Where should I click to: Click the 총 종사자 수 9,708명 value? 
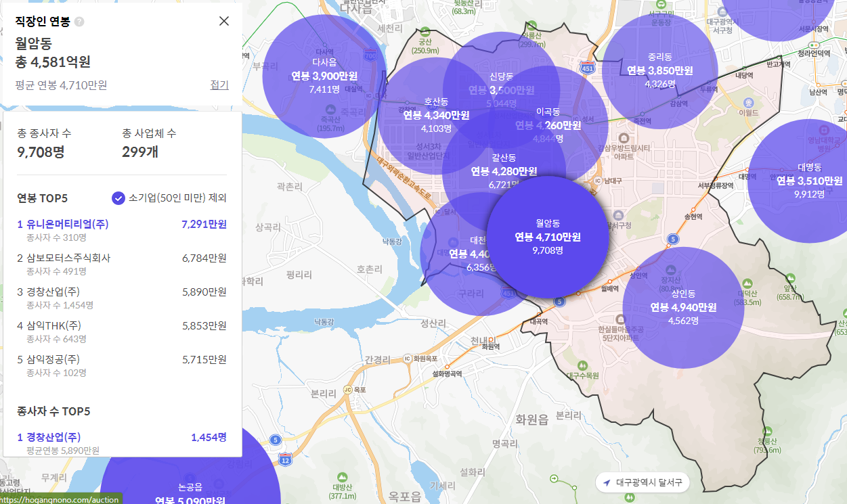(x=41, y=152)
